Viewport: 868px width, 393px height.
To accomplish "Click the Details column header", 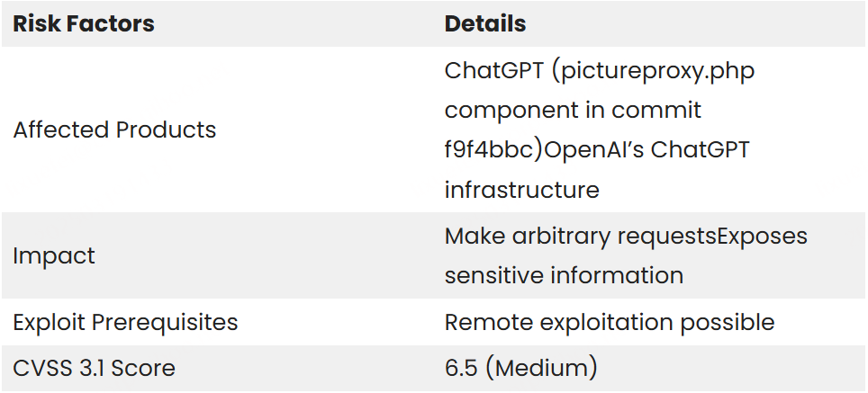I will pos(485,23).
